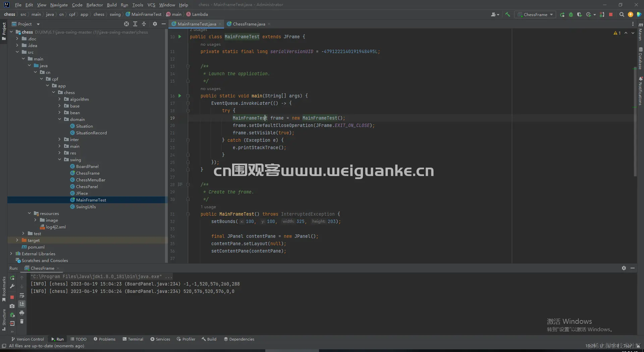Toggle the Bookmarks tool window side button
Viewport: 644px width, 352px height.
(x=4, y=289)
